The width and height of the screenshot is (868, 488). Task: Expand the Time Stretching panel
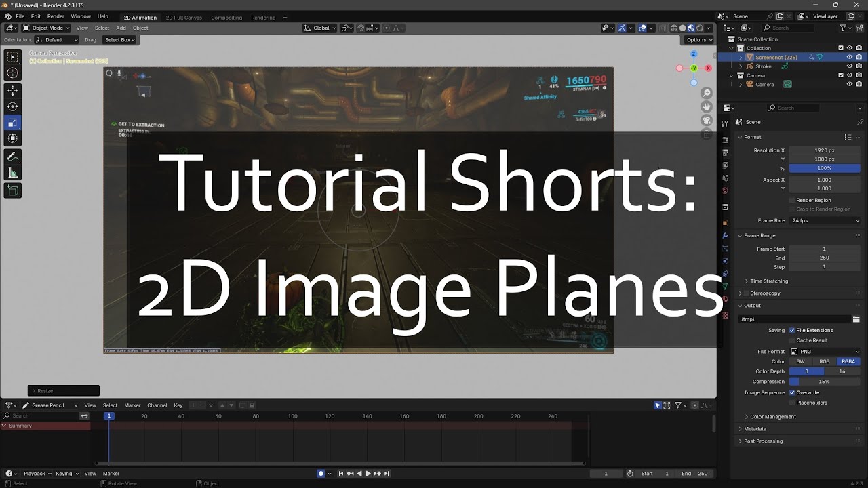point(769,281)
